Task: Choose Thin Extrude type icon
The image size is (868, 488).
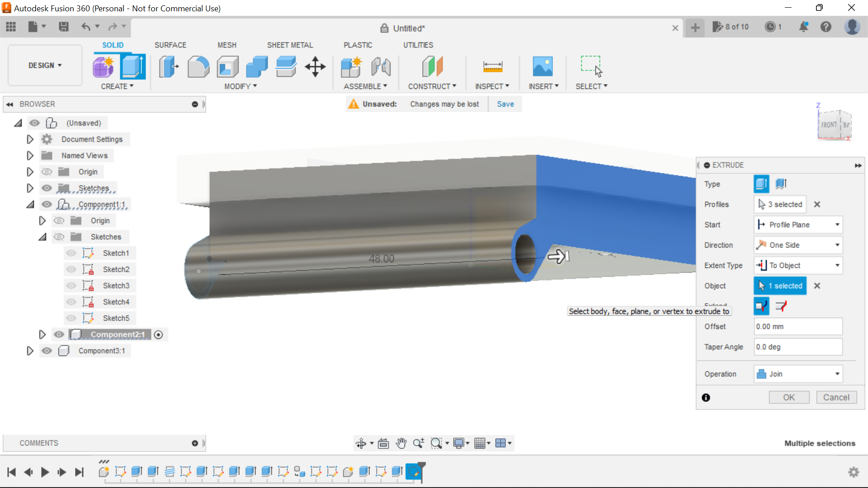Action: [x=781, y=184]
